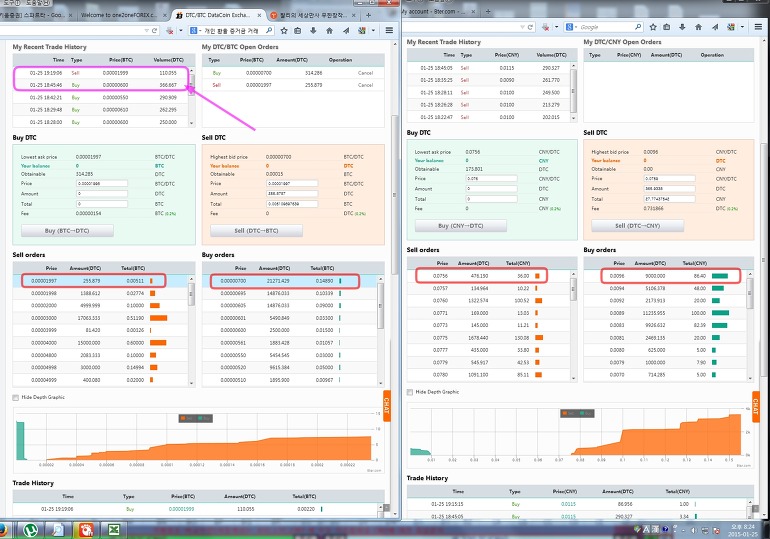Screen dimensions: 770x539
Task: Click the paper-plane send icon in right browser
Action: coord(715,27)
